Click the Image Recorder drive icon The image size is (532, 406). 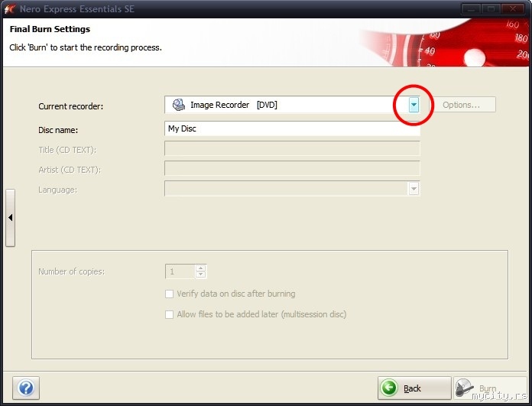point(178,105)
